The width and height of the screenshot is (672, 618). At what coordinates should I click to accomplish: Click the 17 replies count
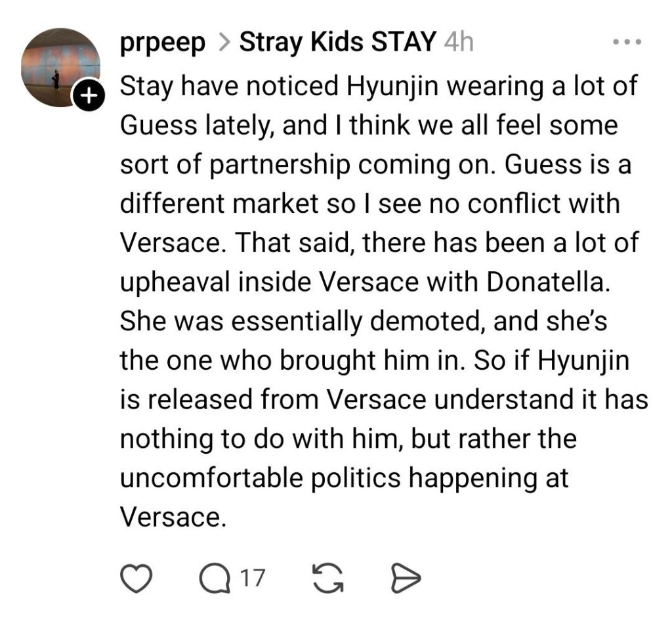[252, 578]
